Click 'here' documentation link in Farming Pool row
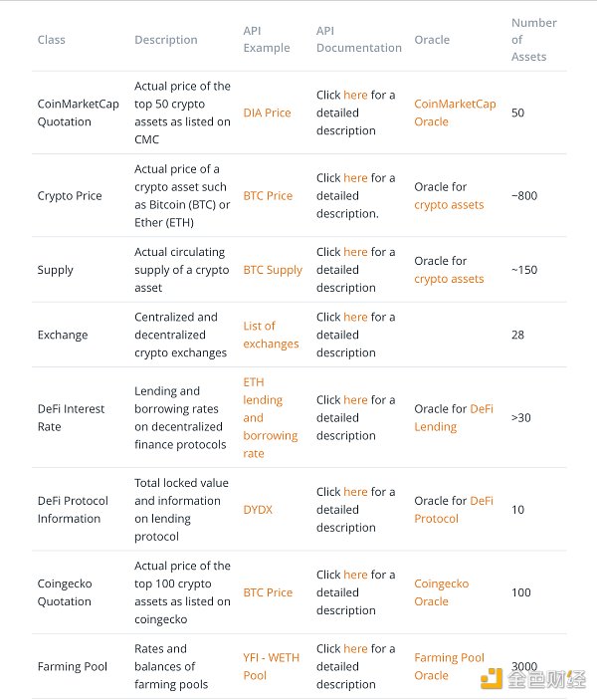The width and height of the screenshot is (597, 700). [355, 648]
